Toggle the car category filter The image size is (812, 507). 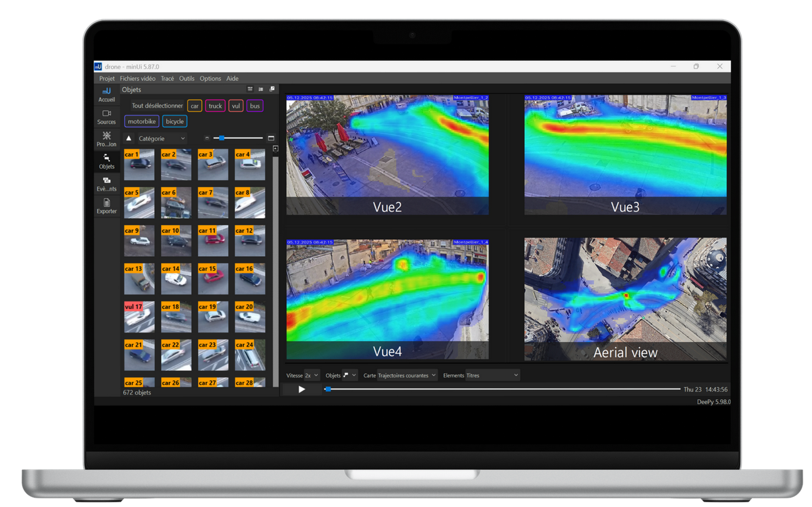click(194, 106)
